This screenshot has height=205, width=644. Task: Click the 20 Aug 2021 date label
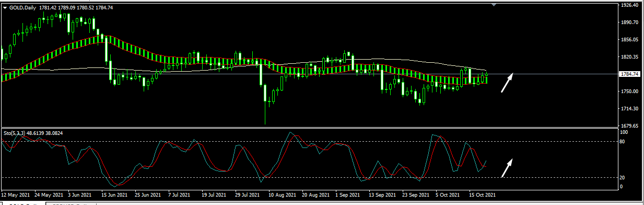315,195
